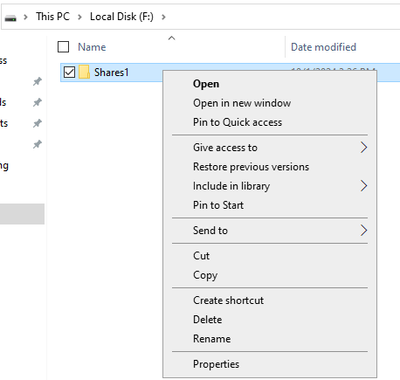Viewport: 400px width, 380px height.
Task: Open the chevron dropdown after Local Disk (F:)
Action: 163,17
